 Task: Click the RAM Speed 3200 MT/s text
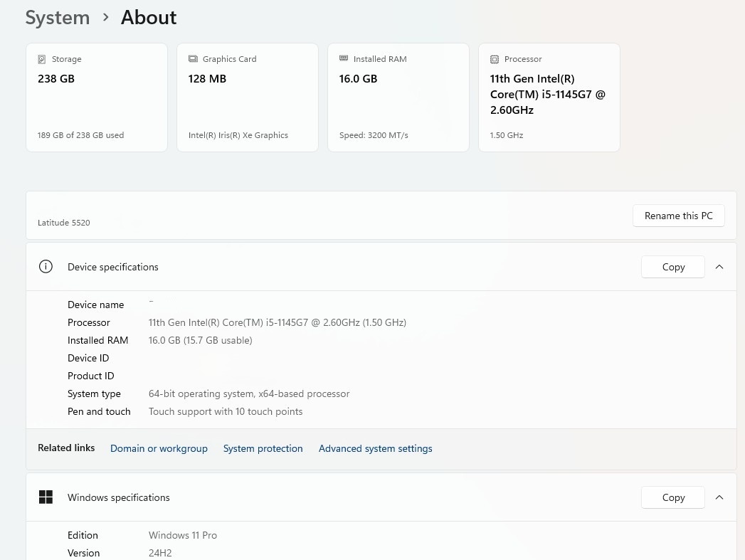click(374, 135)
